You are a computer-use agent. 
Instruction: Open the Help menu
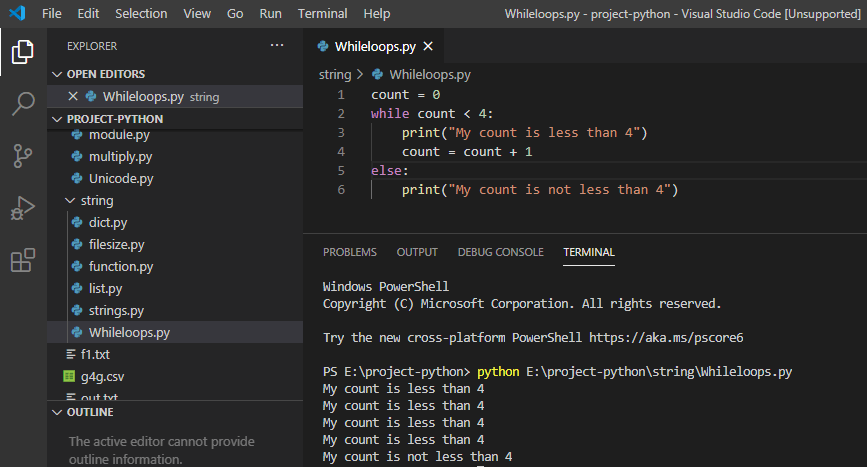point(377,13)
